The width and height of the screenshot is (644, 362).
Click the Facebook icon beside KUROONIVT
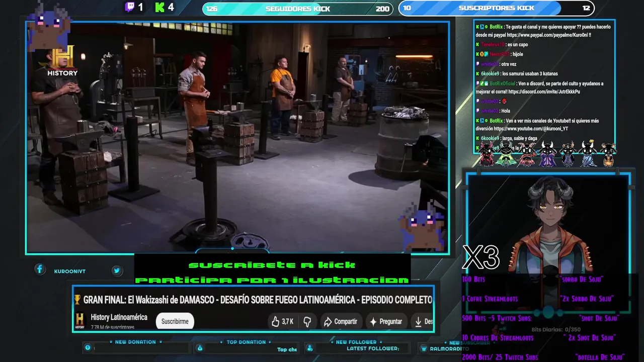[40, 269]
